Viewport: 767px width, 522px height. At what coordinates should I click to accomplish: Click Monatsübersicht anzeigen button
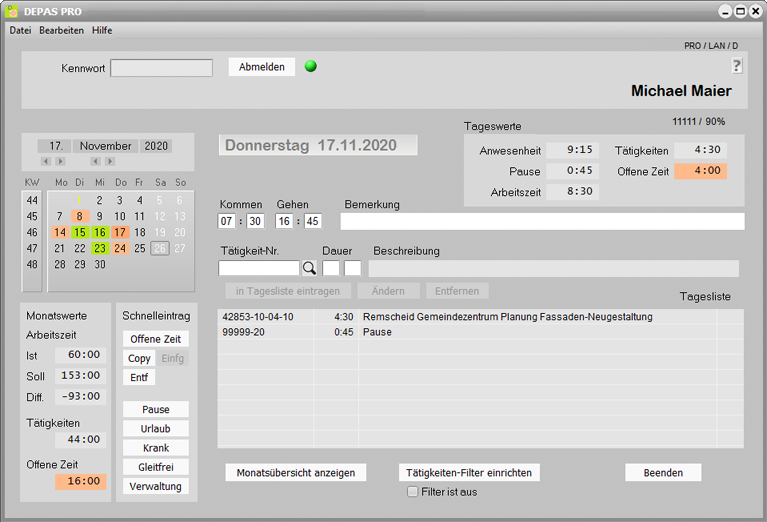(295, 472)
